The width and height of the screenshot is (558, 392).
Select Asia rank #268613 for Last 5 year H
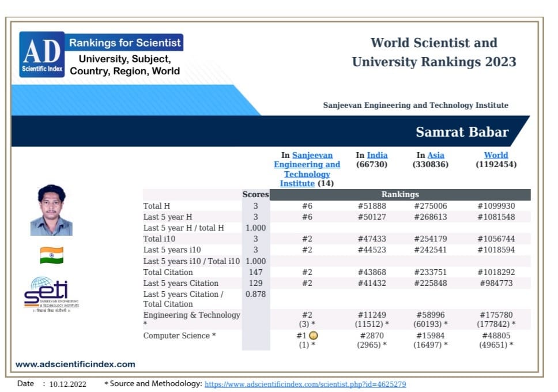pyautogui.click(x=431, y=217)
